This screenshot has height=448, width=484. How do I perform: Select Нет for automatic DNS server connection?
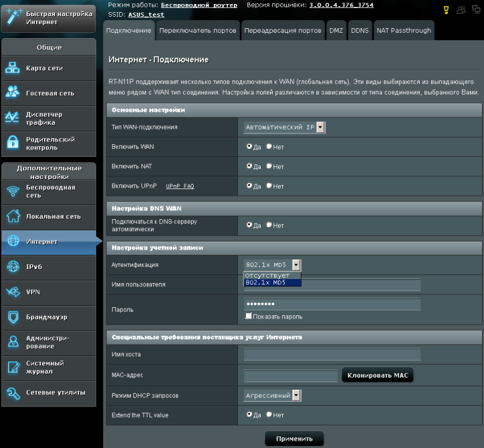coord(269,225)
